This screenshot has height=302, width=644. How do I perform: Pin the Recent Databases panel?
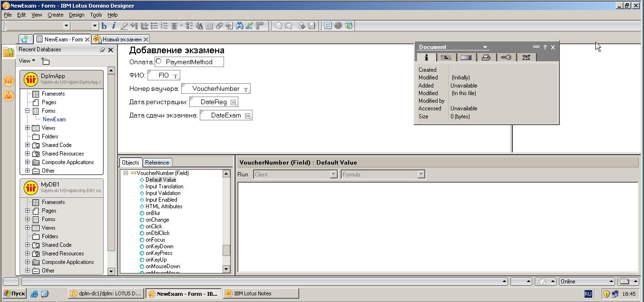click(x=102, y=50)
